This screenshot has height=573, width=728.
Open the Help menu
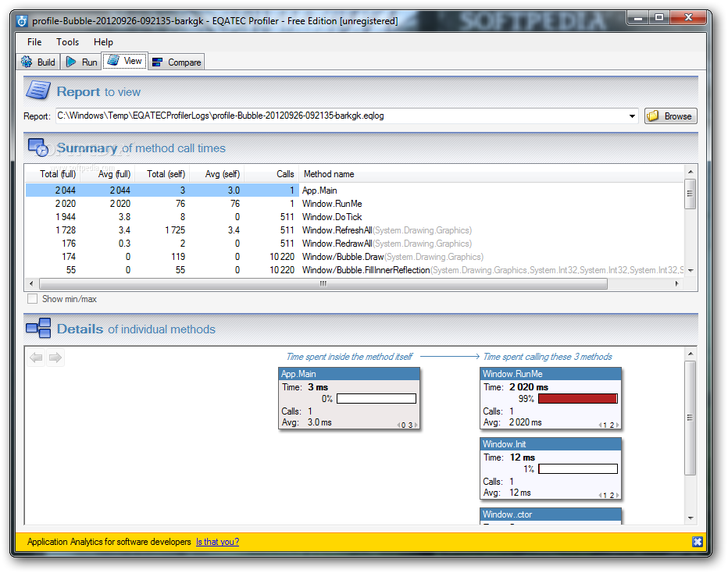tap(103, 41)
